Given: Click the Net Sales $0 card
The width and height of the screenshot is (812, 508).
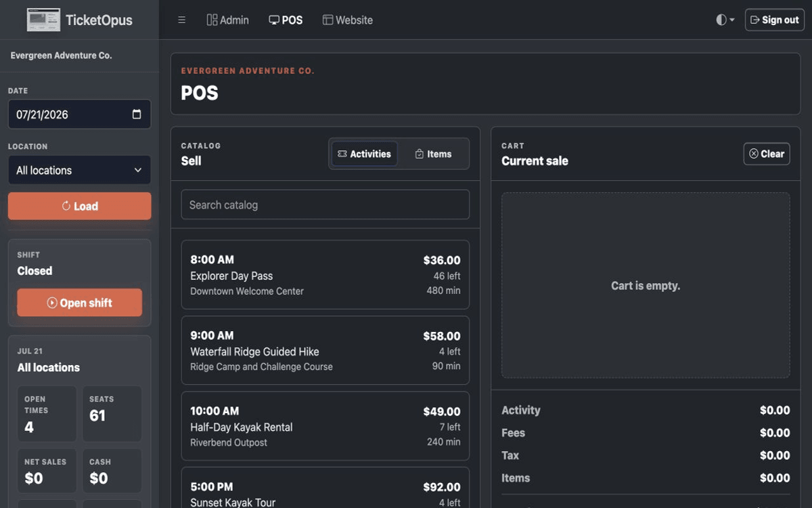Looking at the screenshot, I should coord(47,471).
